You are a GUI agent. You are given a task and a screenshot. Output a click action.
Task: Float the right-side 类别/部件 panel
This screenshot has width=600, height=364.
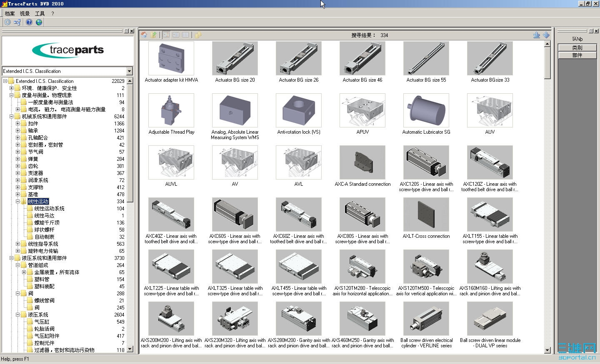[590, 31]
